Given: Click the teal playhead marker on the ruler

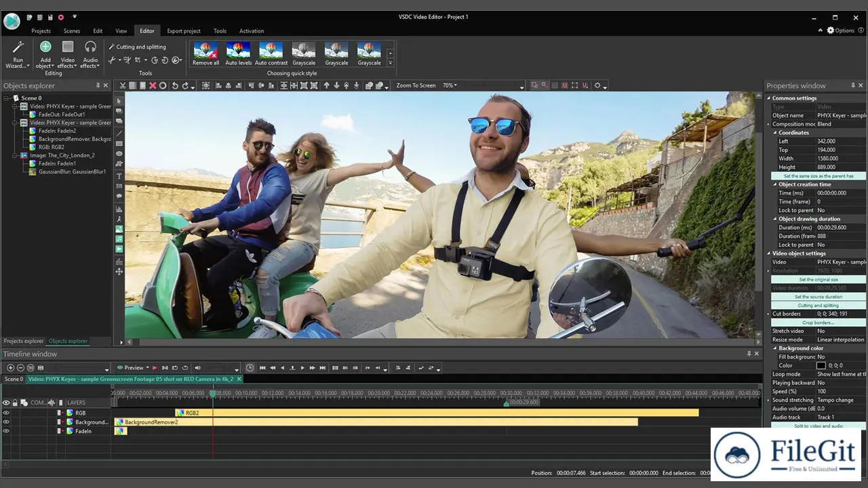Looking at the screenshot, I should 212,393.
